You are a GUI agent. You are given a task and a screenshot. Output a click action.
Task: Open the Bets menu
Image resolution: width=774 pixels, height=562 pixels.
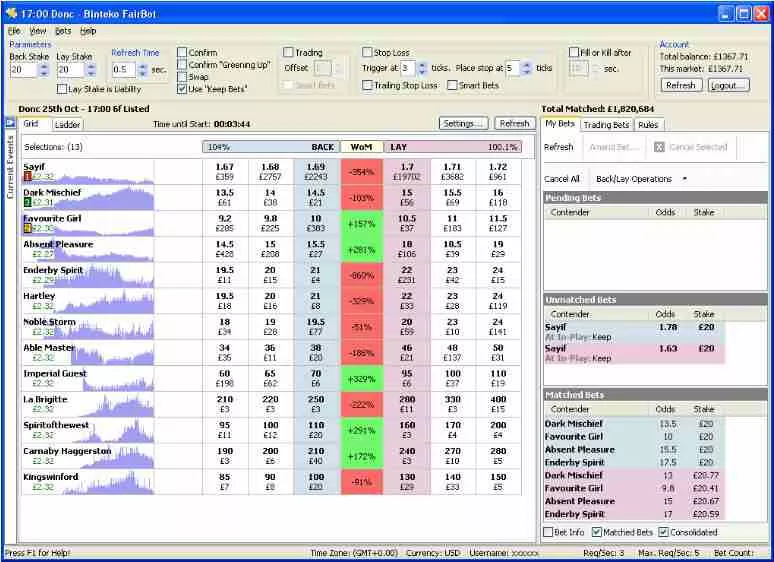[x=63, y=31]
